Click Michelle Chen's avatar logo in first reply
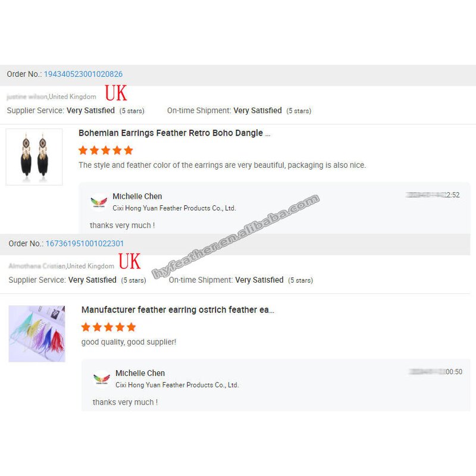 (99, 201)
